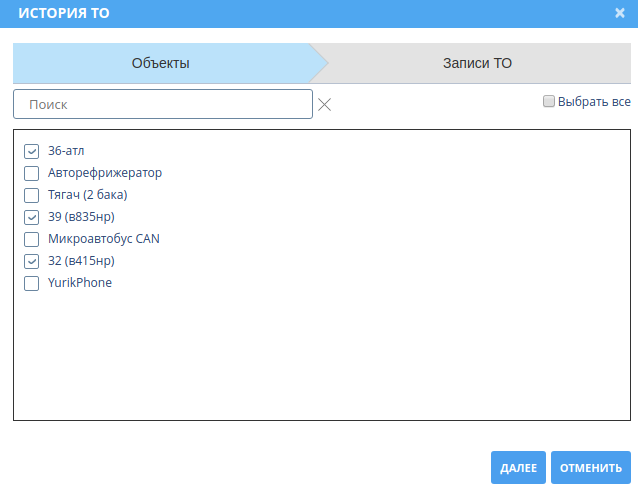Deselect the 39 (в835нр) checkbox

point(31,217)
